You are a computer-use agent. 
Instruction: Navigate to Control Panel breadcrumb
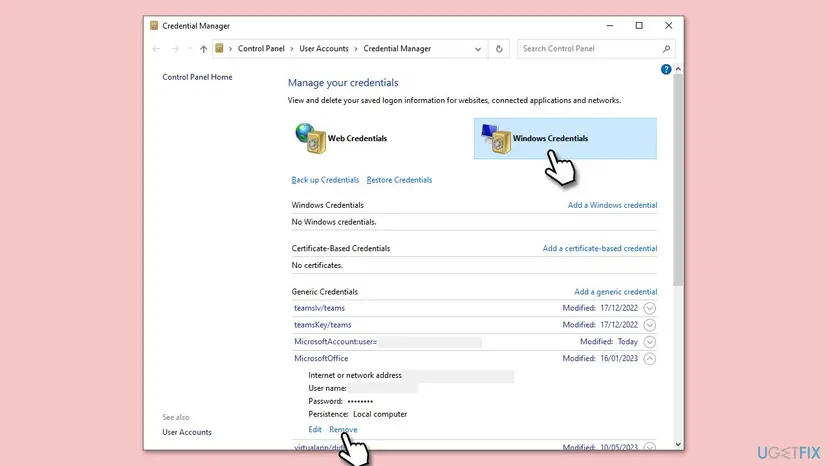pyautogui.click(x=261, y=49)
